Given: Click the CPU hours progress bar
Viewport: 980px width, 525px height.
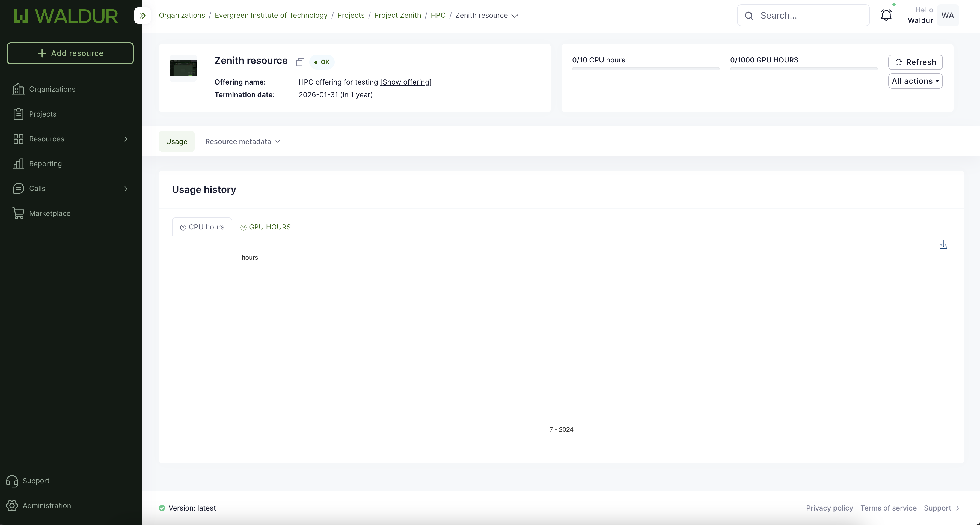Looking at the screenshot, I should [x=645, y=69].
